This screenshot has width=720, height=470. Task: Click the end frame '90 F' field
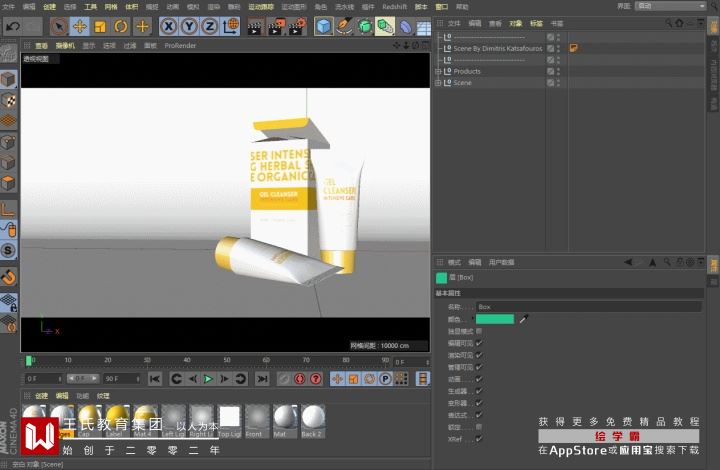click(x=122, y=379)
